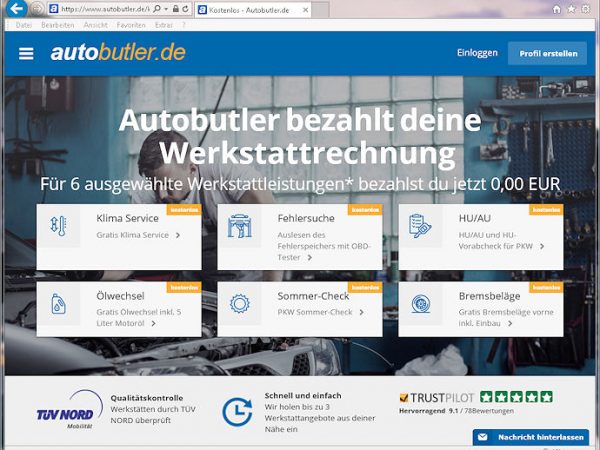Click the kostenlos badge on Klima Service

(x=184, y=210)
